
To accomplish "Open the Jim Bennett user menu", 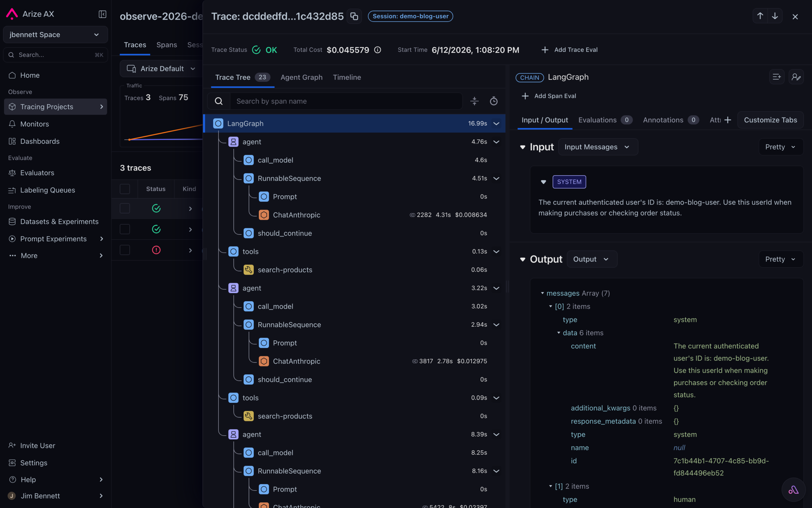I will point(56,496).
